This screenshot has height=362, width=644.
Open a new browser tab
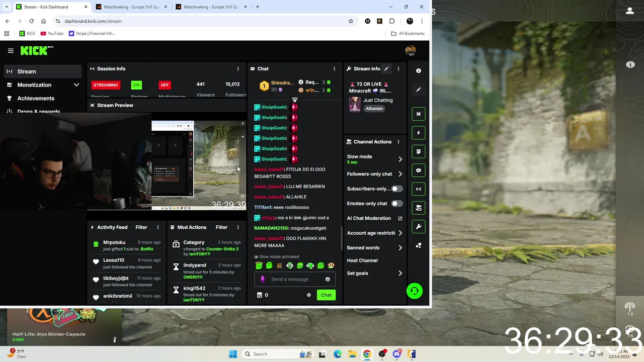(x=258, y=7)
